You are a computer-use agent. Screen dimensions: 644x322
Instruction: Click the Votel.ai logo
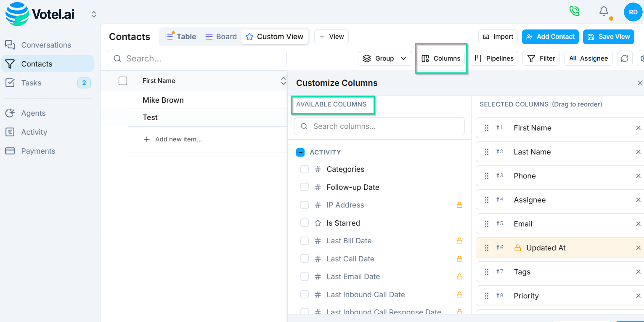pos(40,14)
